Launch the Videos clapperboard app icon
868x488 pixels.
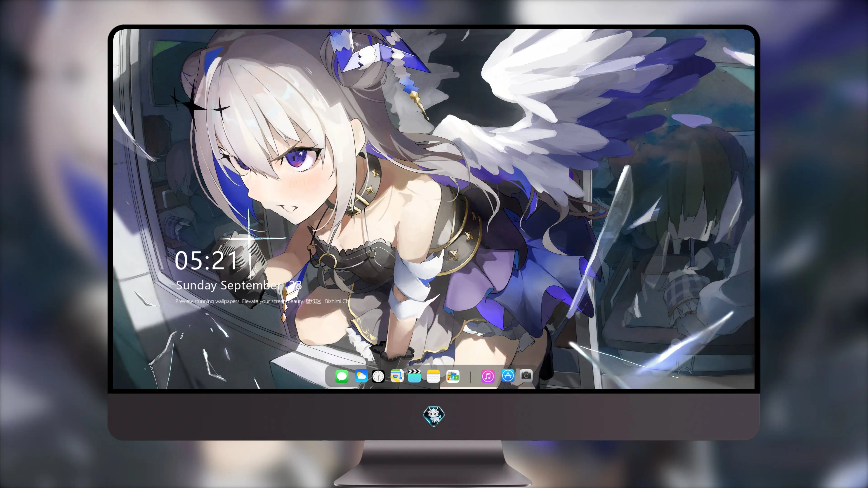coord(415,376)
